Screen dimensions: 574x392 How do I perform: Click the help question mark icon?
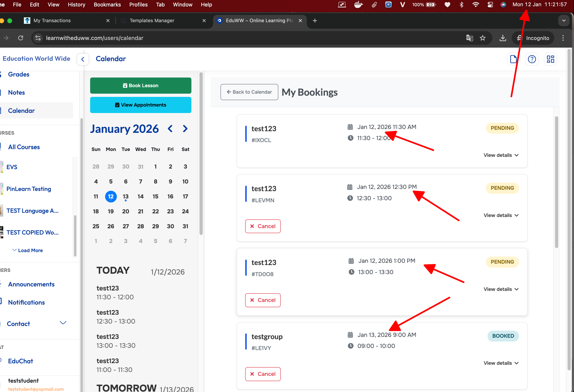pyautogui.click(x=532, y=59)
